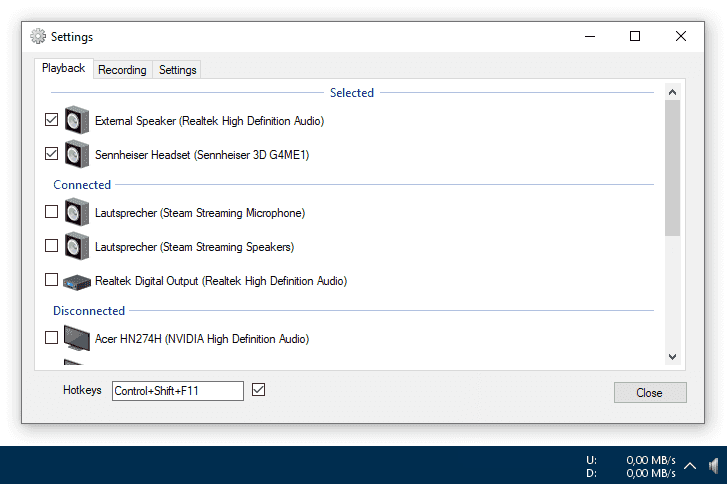Check Acer HN274H checkbox
Viewport: 727px width, 484px height.
51,338
